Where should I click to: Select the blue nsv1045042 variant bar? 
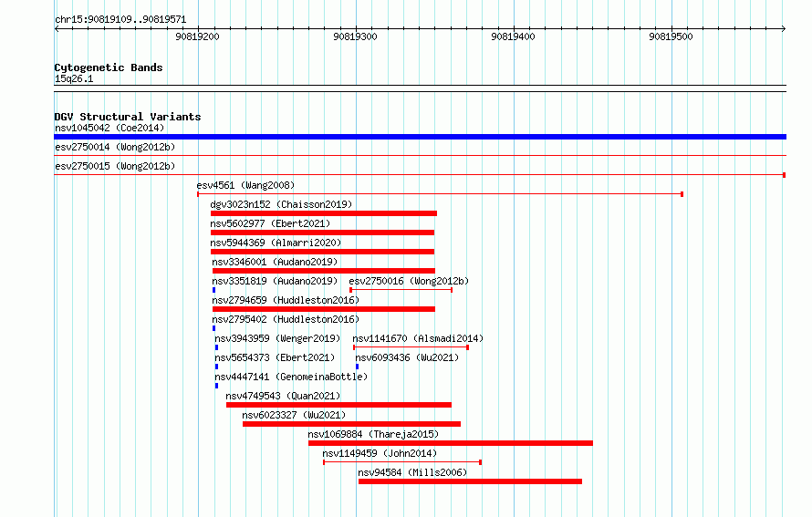click(420, 137)
